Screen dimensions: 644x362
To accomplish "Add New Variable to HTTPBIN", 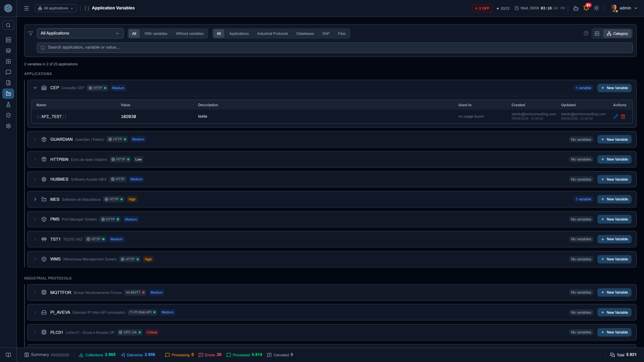I will tap(614, 159).
